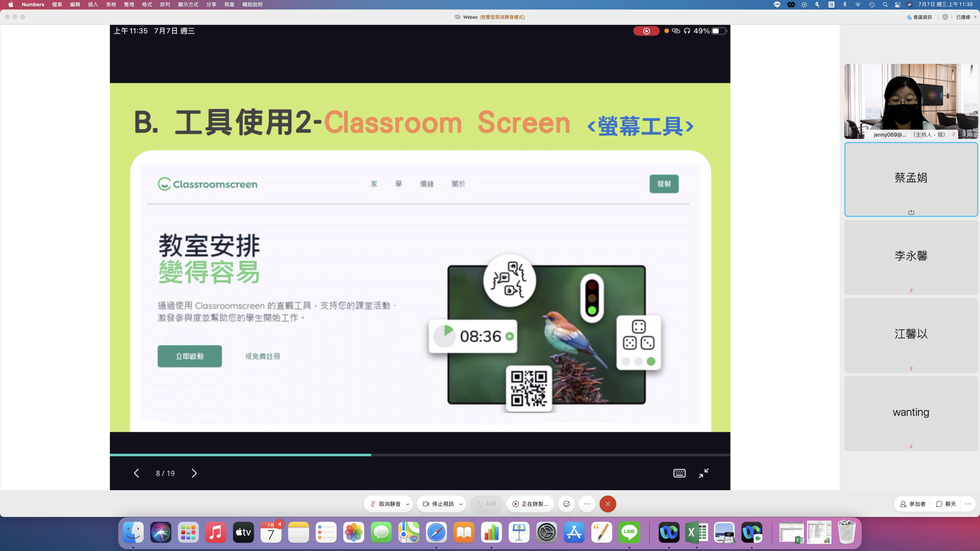Click the slide progress bar under the presentation
The height and width of the screenshot is (551, 980).
[420, 455]
